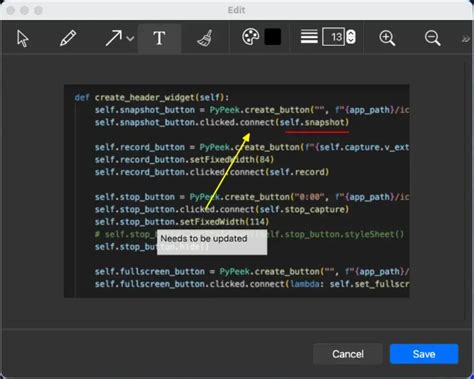Zoom in with the magnifier plus icon
This screenshot has height=379, width=474.
387,38
